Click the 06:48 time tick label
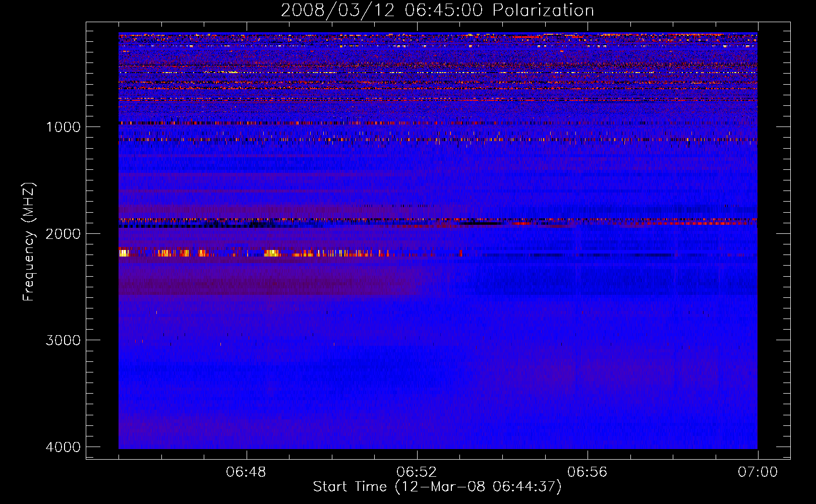 click(246, 472)
